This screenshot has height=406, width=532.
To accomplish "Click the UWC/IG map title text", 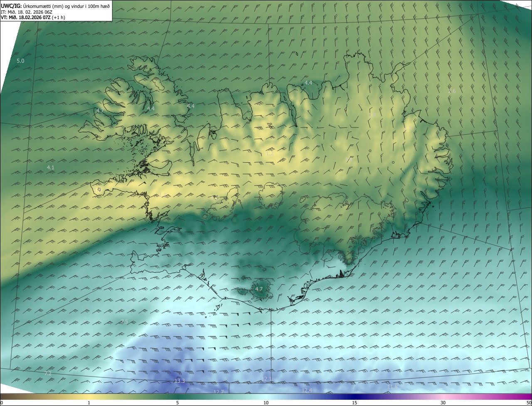I will click(x=55, y=6).
